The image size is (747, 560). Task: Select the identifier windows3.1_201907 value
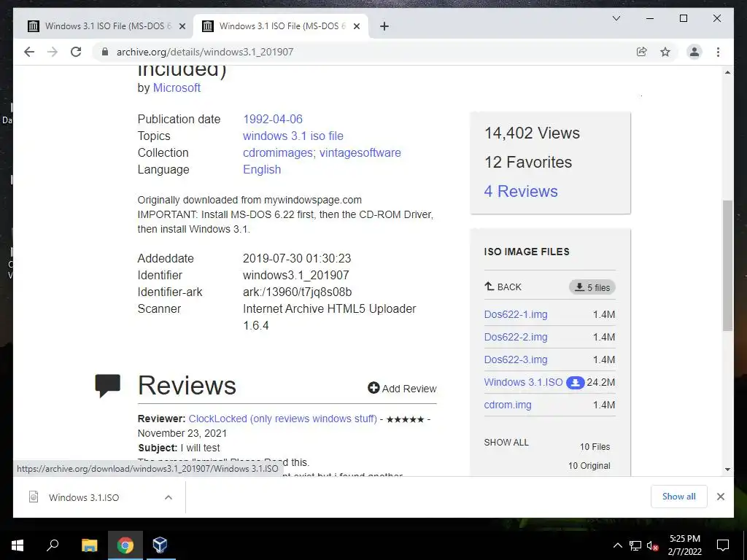(296, 275)
